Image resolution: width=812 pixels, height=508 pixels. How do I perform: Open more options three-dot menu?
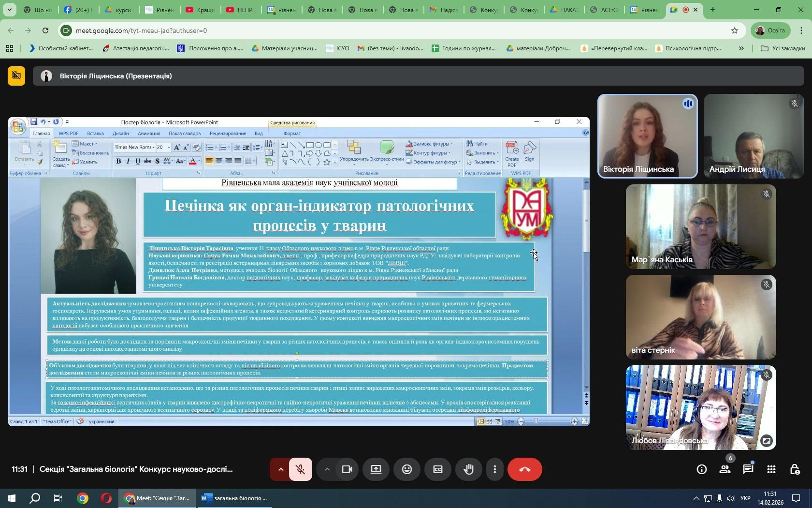[x=494, y=469]
